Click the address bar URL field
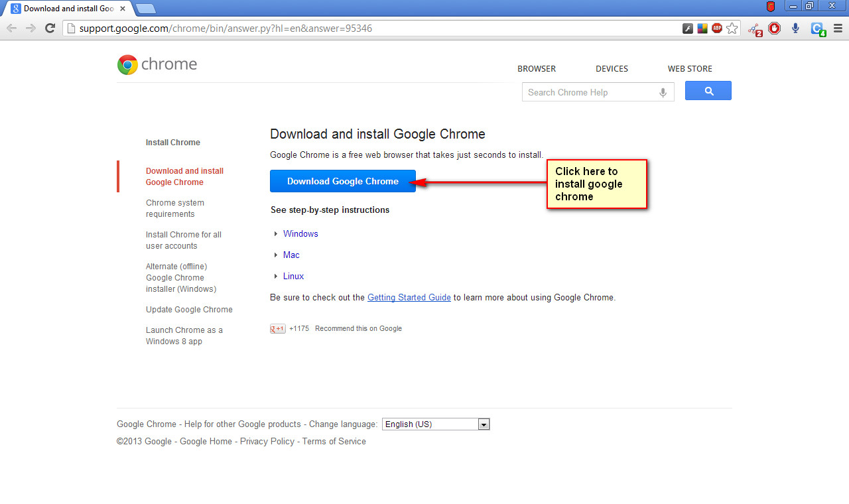The width and height of the screenshot is (849, 504). [x=371, y=29]
